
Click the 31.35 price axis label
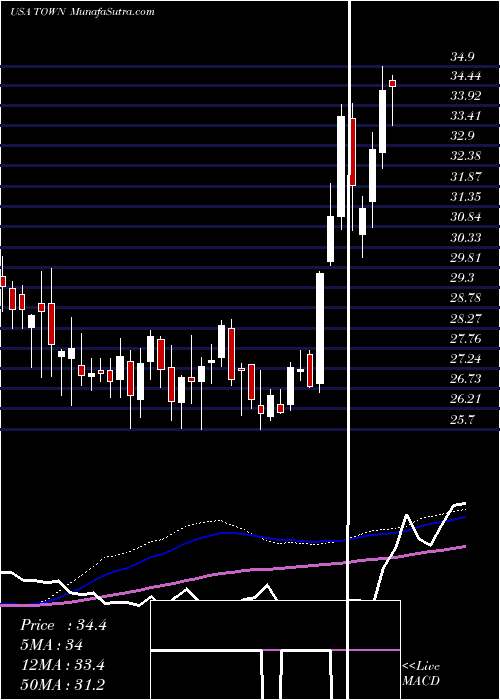(x=466, y=197)
